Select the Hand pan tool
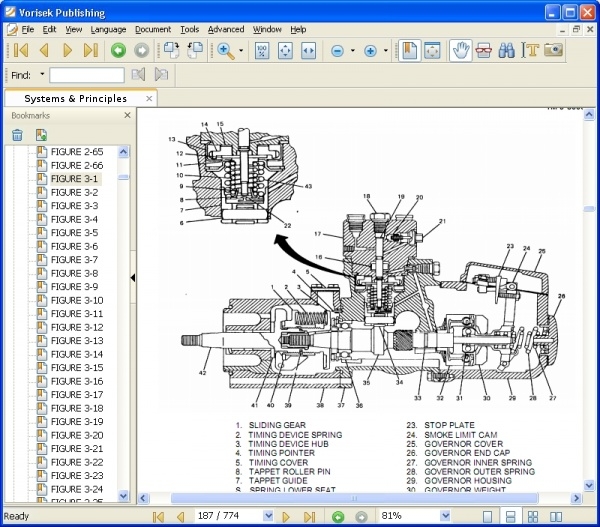This screenshot has height=527, width=600. point(460,50)
